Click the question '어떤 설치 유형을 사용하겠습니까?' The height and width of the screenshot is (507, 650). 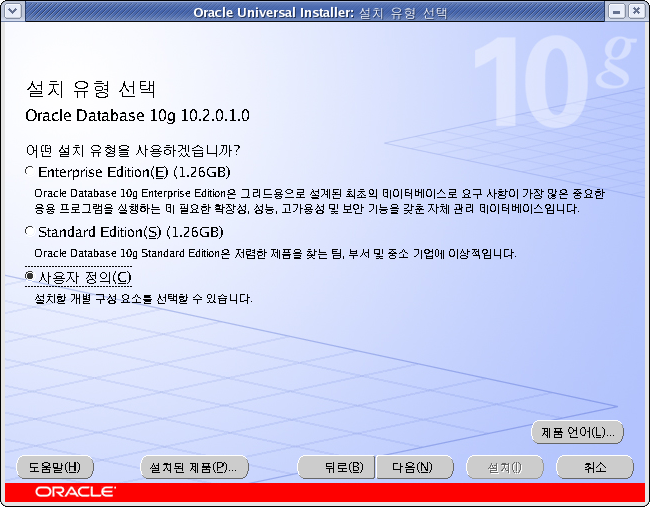pyautogui.click(x=133, y=150)
